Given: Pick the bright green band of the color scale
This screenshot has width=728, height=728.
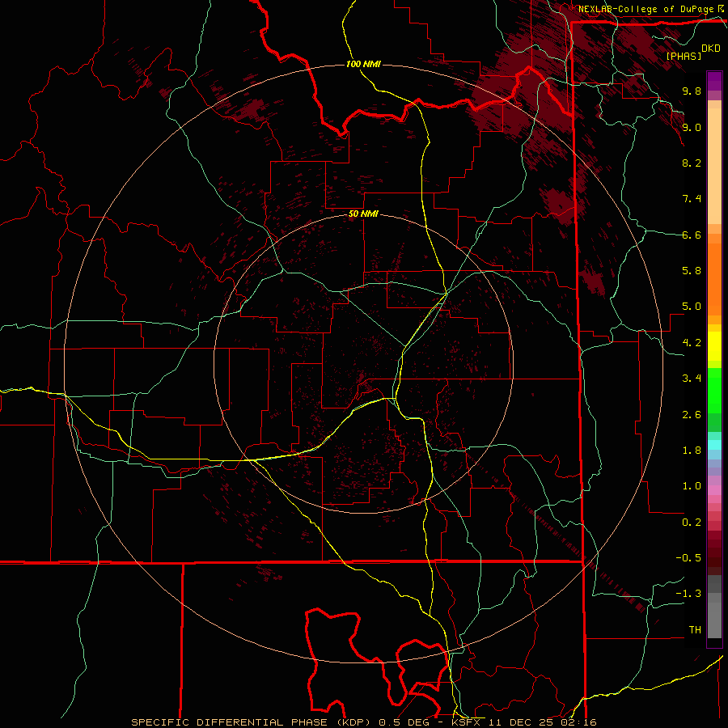Looking at the screenshot, I should (714, 390).
